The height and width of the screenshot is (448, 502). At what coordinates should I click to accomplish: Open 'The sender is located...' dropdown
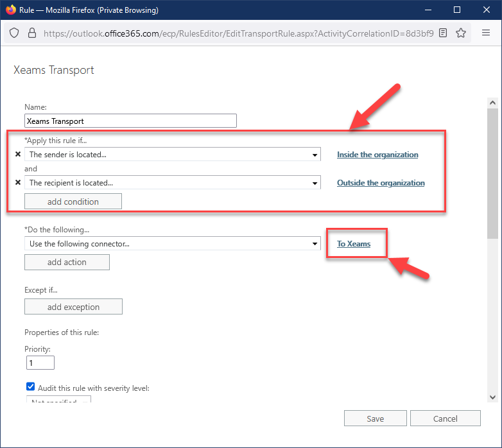[173, 154]
